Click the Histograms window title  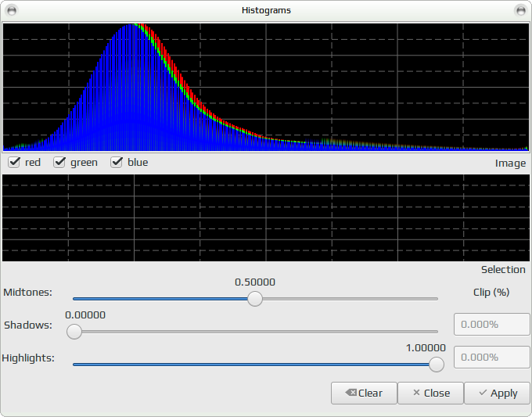[x=266, y=10]
